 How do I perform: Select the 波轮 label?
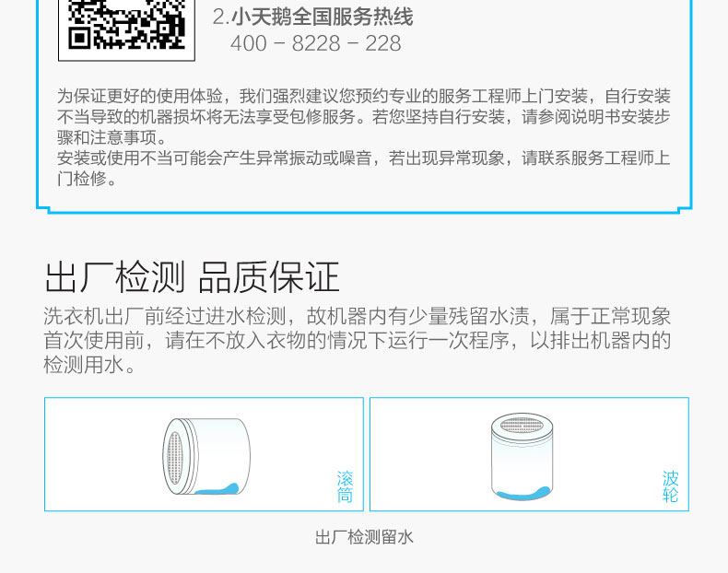(671, 486)
